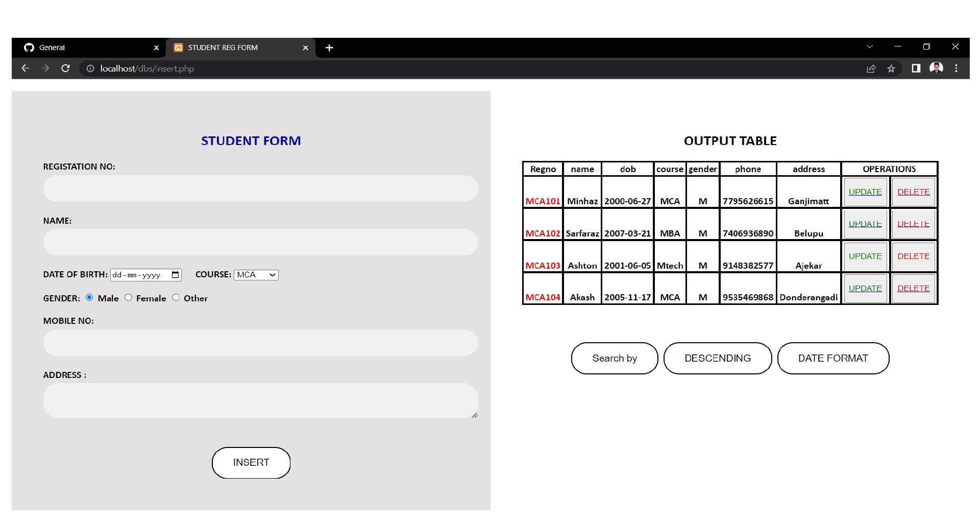This screenshot has height=521, width=980.
Task: Open a new tab with the plus icon
Action: 329,48
